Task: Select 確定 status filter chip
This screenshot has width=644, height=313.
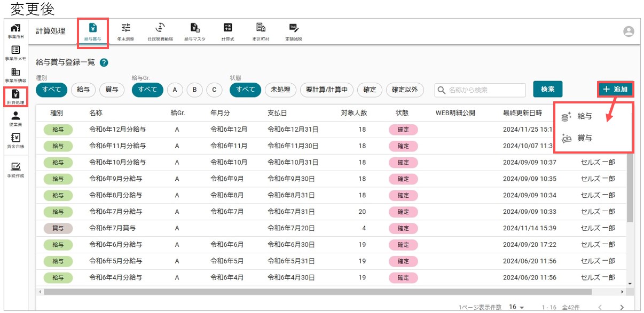Action: (x=370, y=90)
